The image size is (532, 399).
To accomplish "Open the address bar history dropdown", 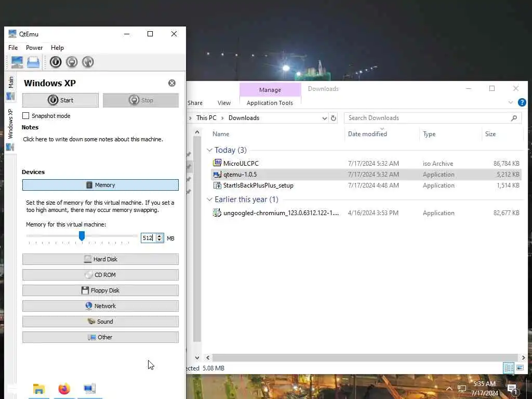I will 325,118.
